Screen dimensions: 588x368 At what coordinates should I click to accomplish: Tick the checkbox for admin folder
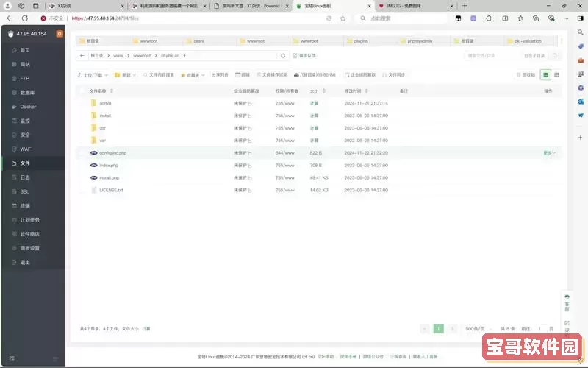tap(82, 103)
